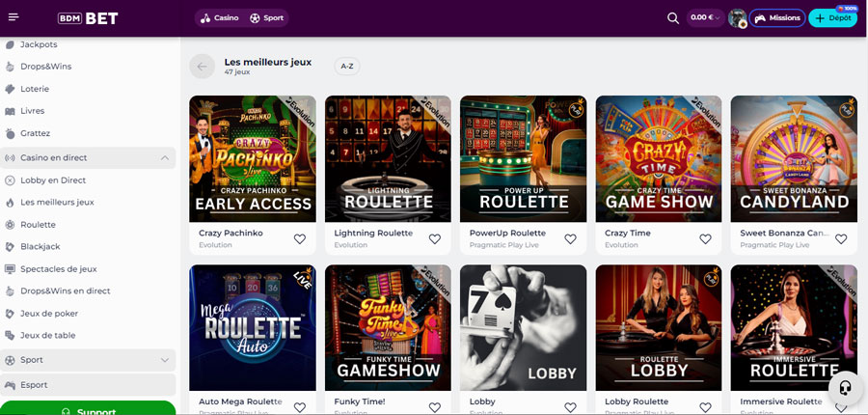Expand the Sport sidebar section
Viewport: 868px width, 415px height.
(164, 360)
